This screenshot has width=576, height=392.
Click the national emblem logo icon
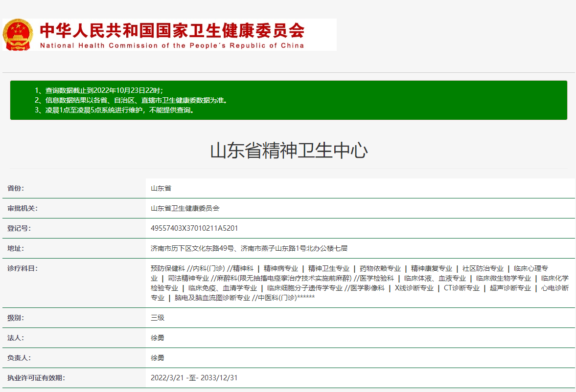pos(18,35)
